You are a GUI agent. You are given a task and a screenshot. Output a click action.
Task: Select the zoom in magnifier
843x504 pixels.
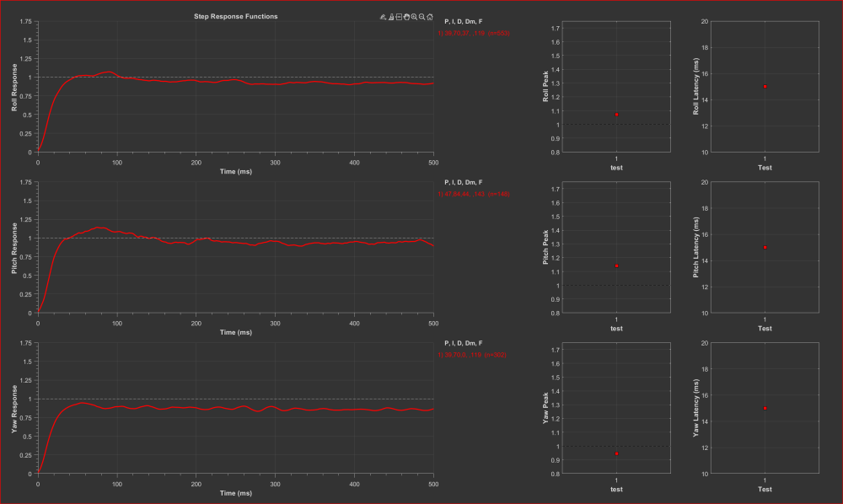tap(415, 17)
